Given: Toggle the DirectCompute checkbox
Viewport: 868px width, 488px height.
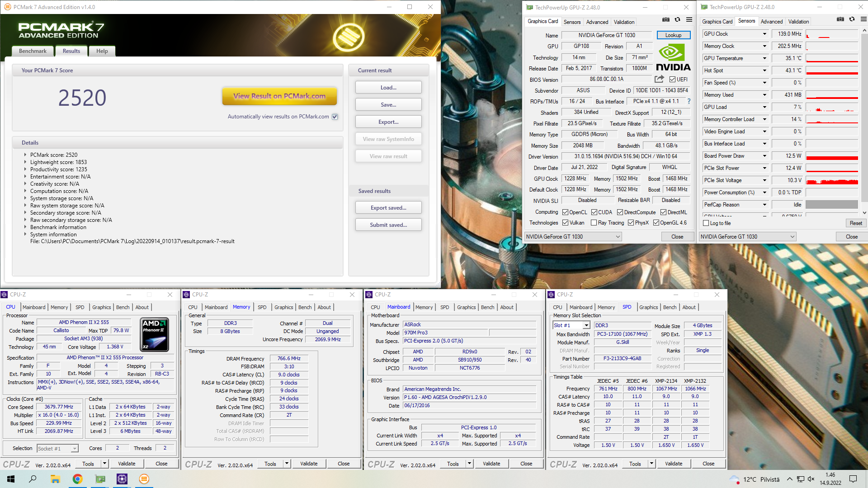Looking at the screenshot, I should tap(620, 212).
